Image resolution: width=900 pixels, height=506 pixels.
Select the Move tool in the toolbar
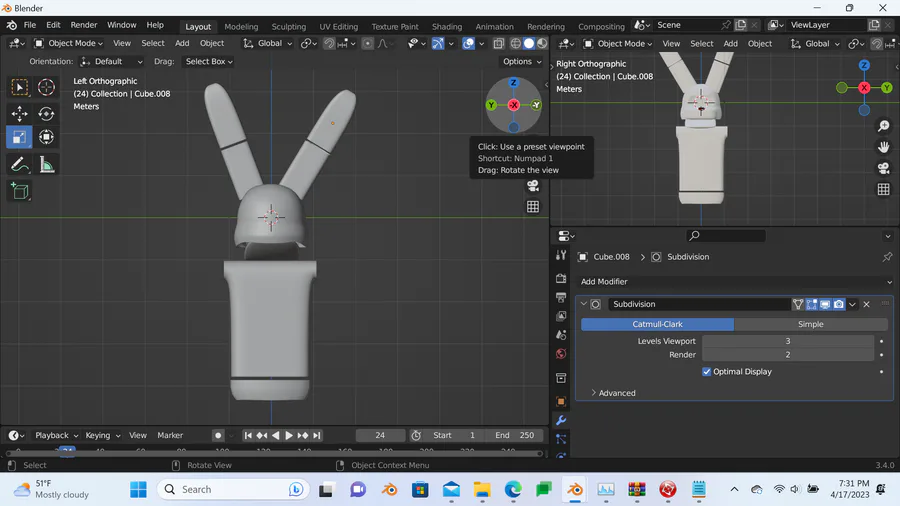(x=19, y=114)
